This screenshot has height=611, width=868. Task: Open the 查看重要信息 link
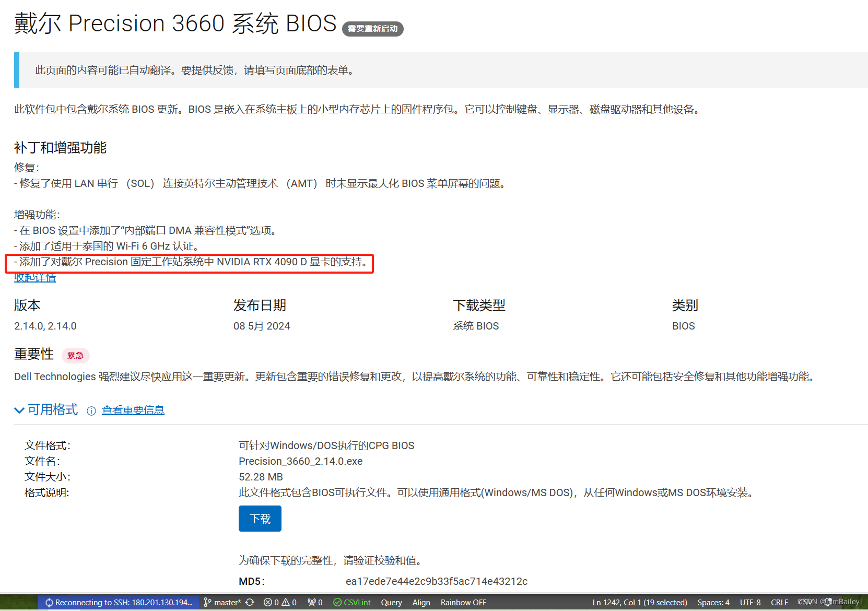(x=133, y=410)
